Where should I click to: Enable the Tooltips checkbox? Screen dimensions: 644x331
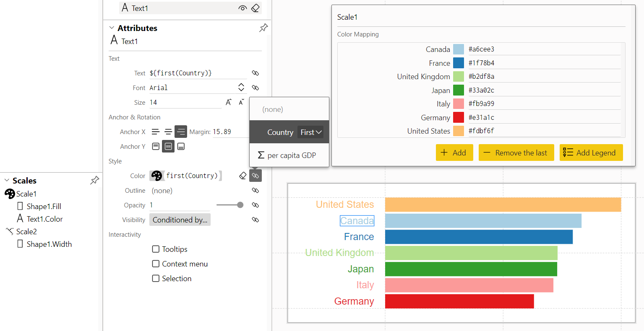156,249
